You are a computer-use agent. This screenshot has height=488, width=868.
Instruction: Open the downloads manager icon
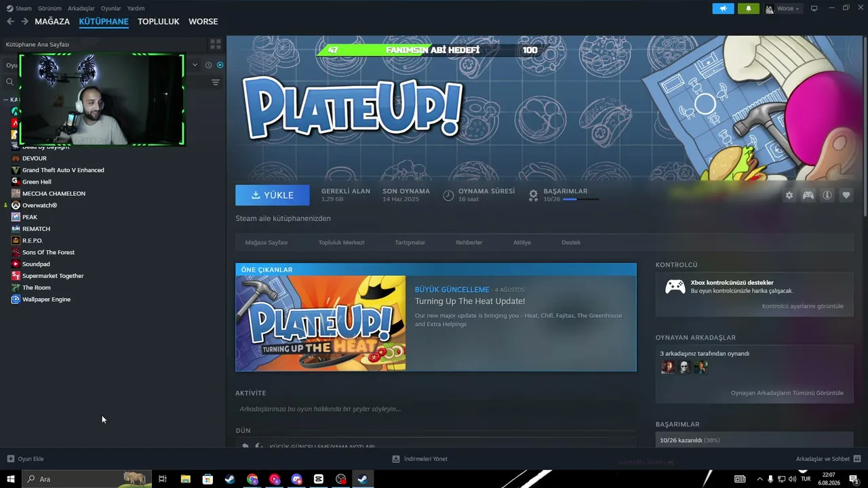tap(396, 459)
